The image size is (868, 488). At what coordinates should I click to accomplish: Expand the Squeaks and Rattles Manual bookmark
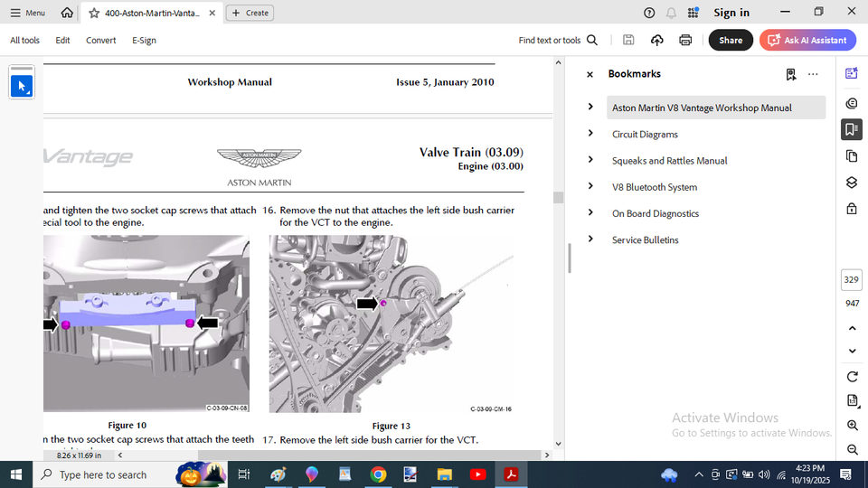[590, 160]
